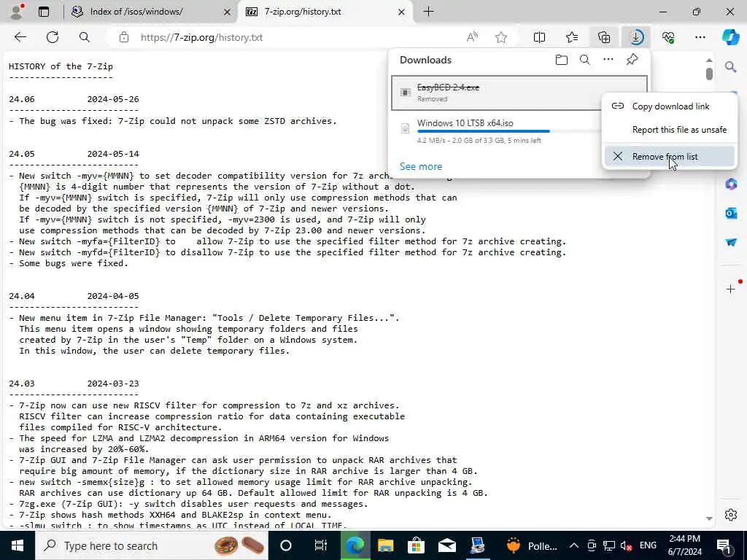Open Edge Settings and more menu

point(700,37)
